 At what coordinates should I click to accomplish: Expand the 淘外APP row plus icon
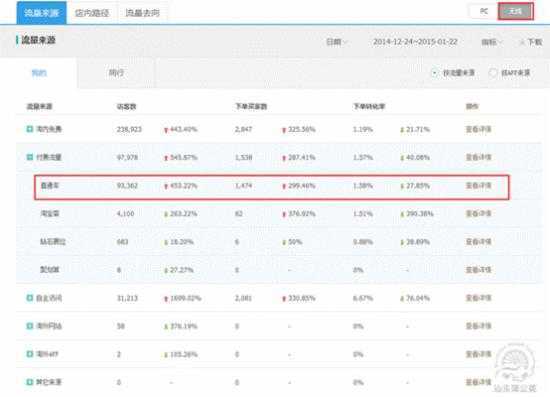coord(30,354)
